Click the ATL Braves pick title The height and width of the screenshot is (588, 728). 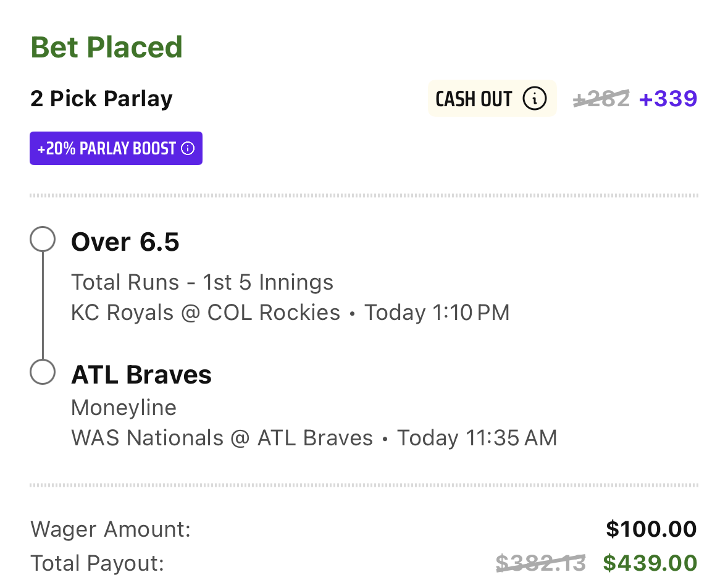[x=141, y=374]
